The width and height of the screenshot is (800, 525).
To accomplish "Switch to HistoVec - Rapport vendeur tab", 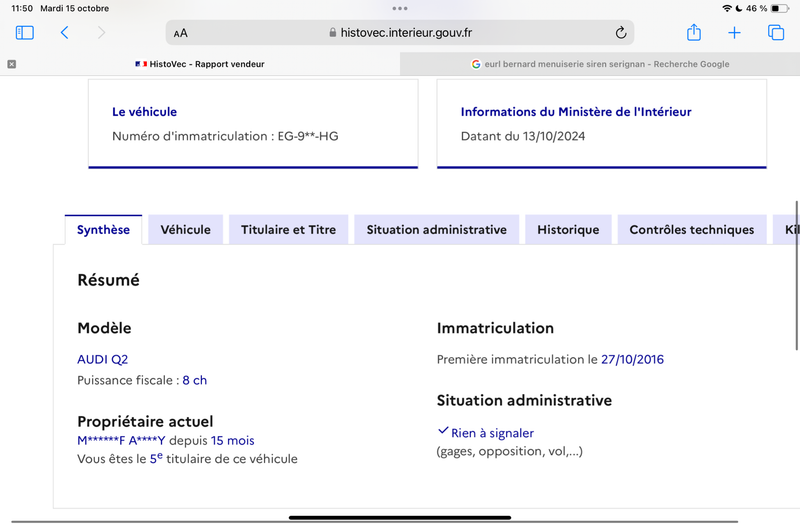I will 199,64.
